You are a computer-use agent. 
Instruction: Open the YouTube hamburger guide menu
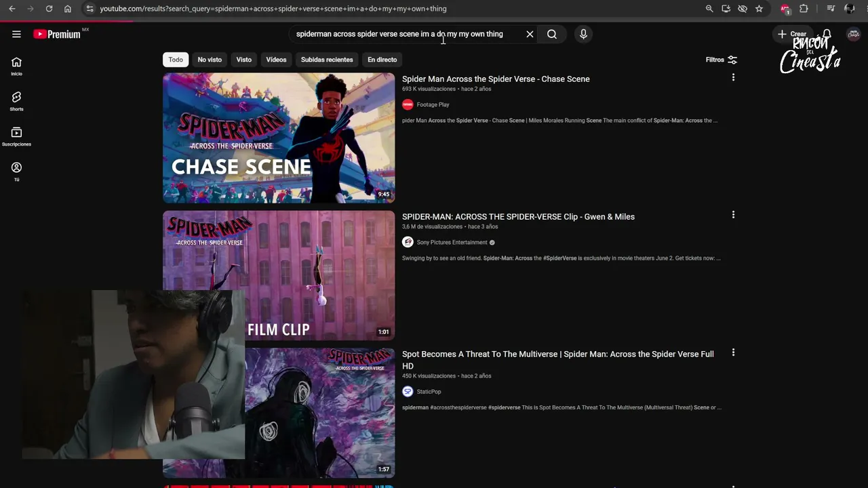tap(16, 34)
